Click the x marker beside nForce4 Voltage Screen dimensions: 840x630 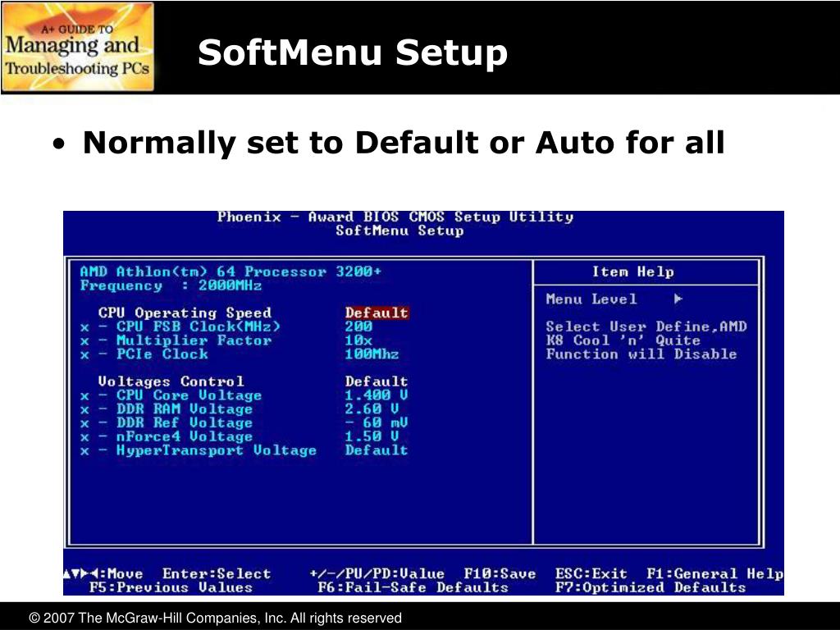(84, 438)
